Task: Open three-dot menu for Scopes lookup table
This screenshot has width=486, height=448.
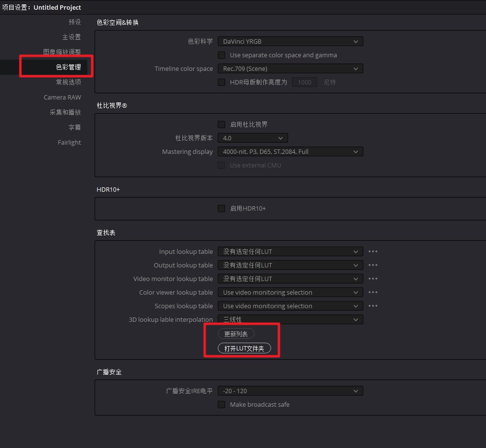Action: (x=373, y=306)
